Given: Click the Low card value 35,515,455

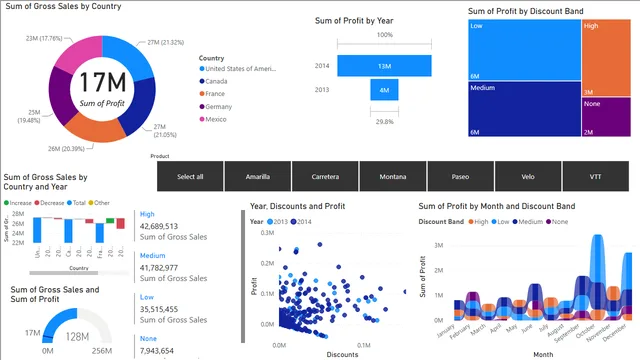Looking at the screenshot, I should pyautogui.click(x=159, y=309).
